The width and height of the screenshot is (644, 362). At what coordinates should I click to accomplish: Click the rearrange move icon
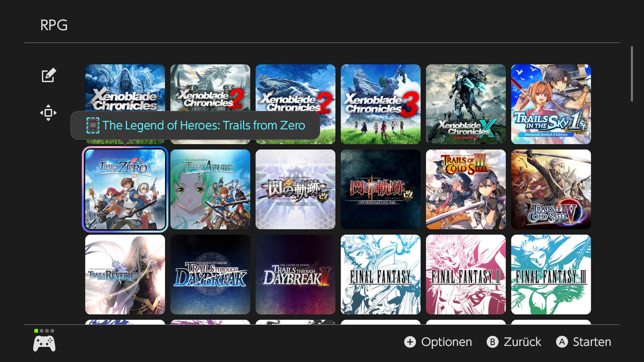point(48,113)
